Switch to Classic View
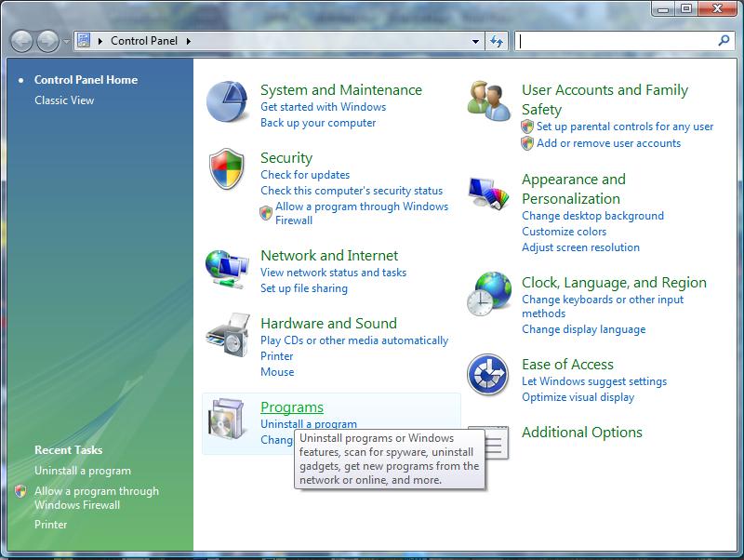 point(64,100)
